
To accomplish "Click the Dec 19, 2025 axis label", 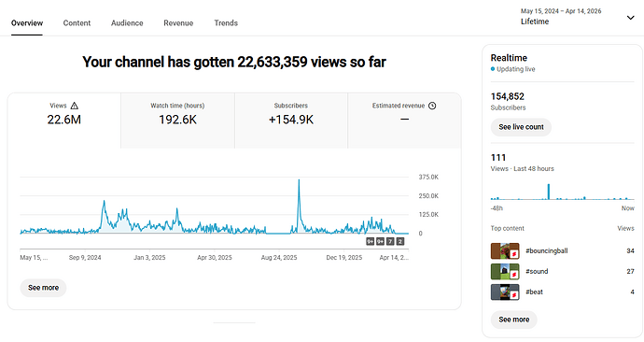I will coord(344,258).
